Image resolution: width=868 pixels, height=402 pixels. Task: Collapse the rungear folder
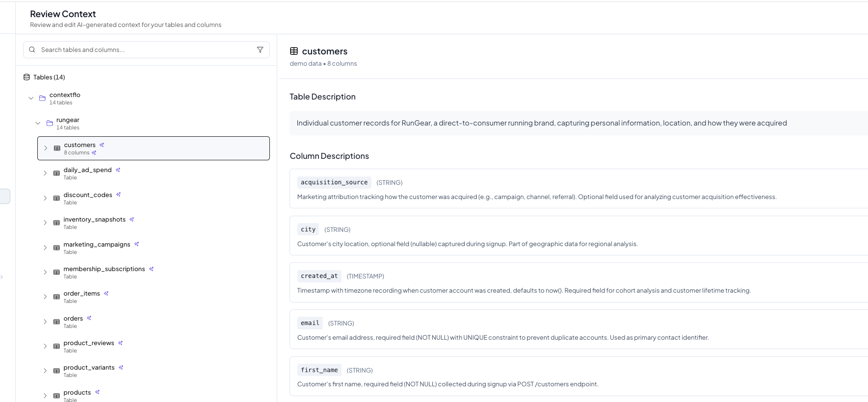coord(38,123)
